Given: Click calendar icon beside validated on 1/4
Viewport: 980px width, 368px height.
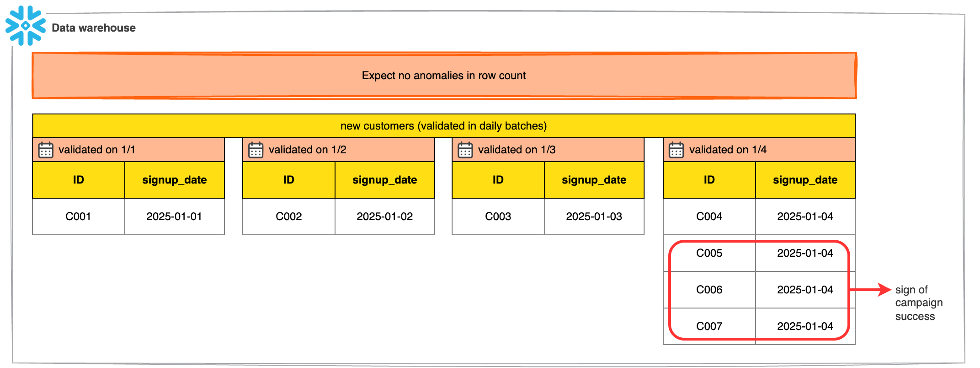Looking at the screenshot, I should click(x=676, y=150).
